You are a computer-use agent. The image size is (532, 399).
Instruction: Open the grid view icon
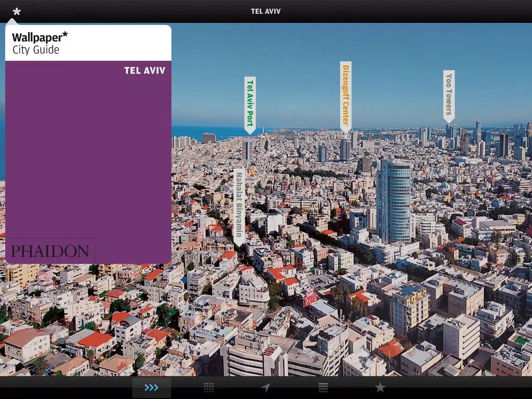point(209,387)
